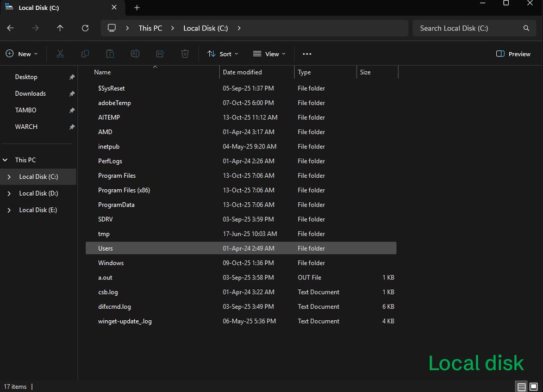Click the Delete trash icon
This screenshot has height=392, width=543.
coord(185,54)
